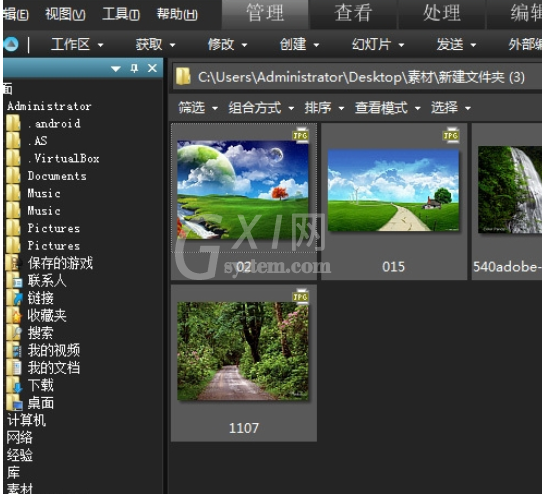The image size is (542, 494).
Task: Switch to the 处理 process tab
Action: coord(442,13)
